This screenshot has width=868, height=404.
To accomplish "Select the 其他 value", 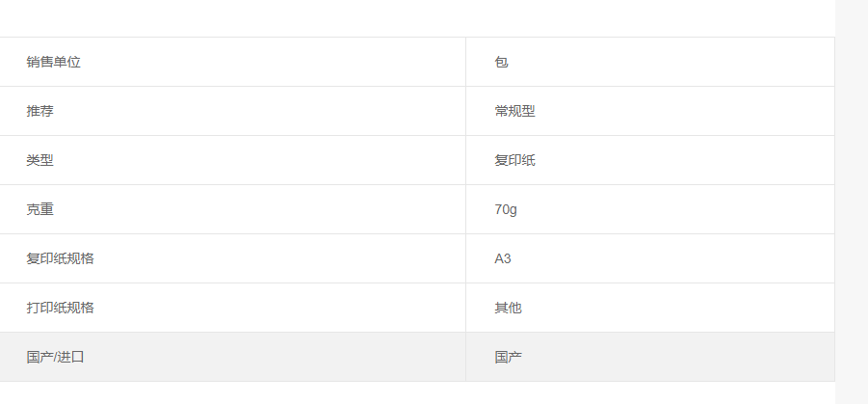I will (x=508, y=308).
